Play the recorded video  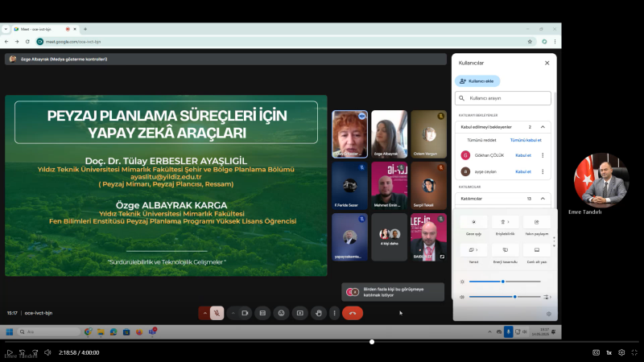10,352
